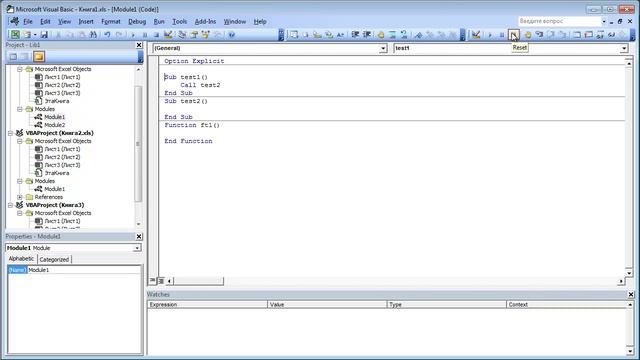Screen dimensions: 640x360
Task: Open the Project Explorer window icon
Action: (x=182, y=35)
